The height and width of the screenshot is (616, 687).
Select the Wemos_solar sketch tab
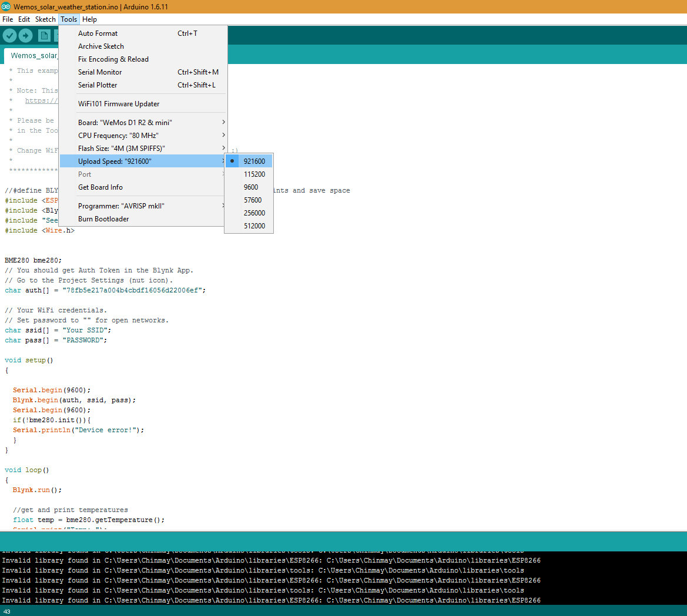tap(32, 56)
